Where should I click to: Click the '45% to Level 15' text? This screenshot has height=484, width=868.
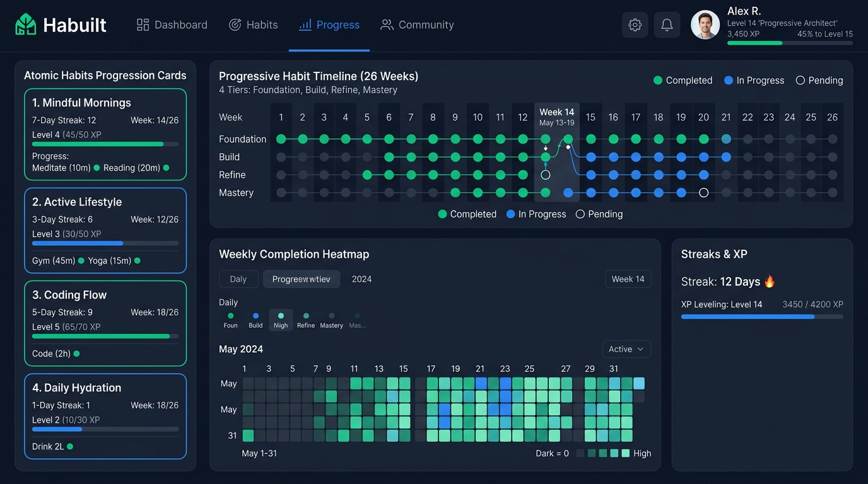(x=825, y=34)
